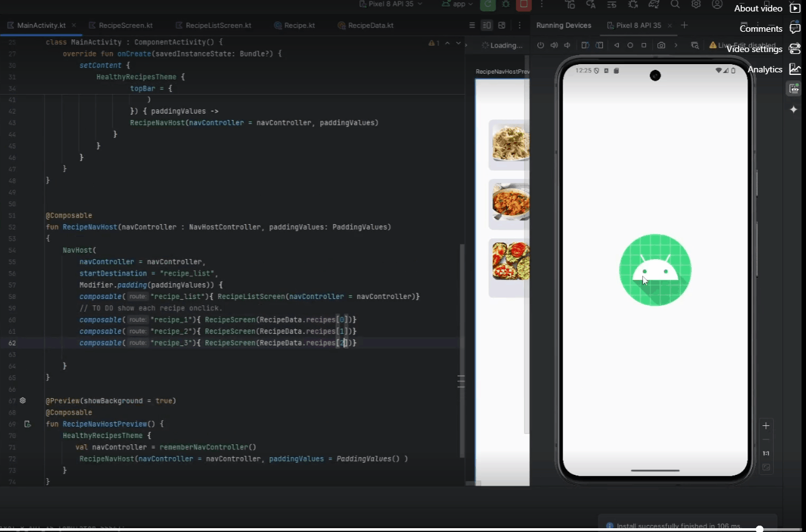
Task: Click the "recipe_list" startDestination string
Action: 187,273
